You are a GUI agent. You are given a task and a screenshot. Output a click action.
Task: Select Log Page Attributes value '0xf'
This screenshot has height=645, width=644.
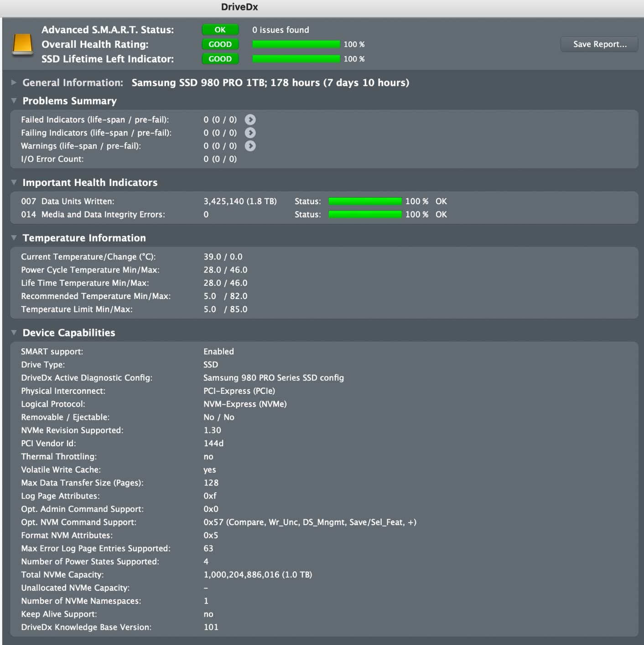[x=210, y=496]
